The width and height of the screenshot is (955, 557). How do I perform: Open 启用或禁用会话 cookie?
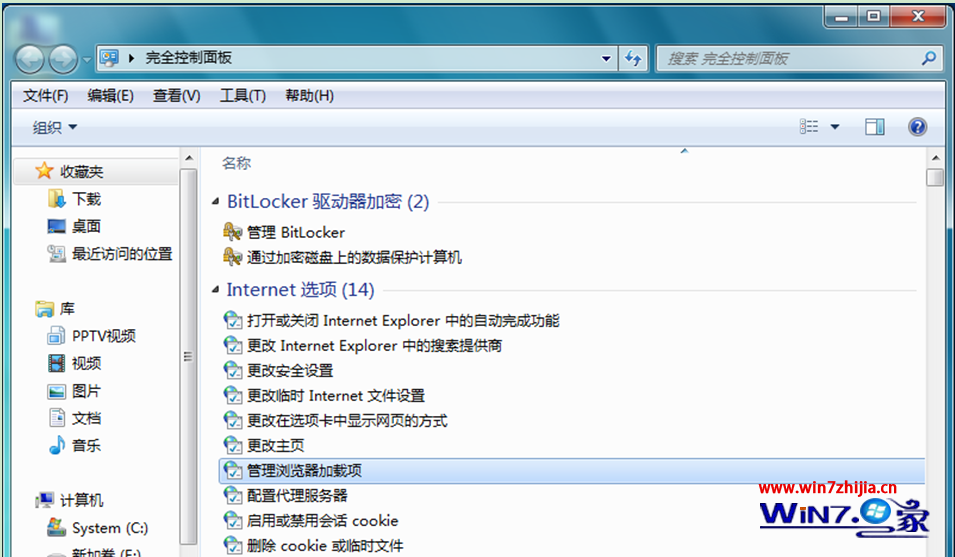[x=322, y=520]
